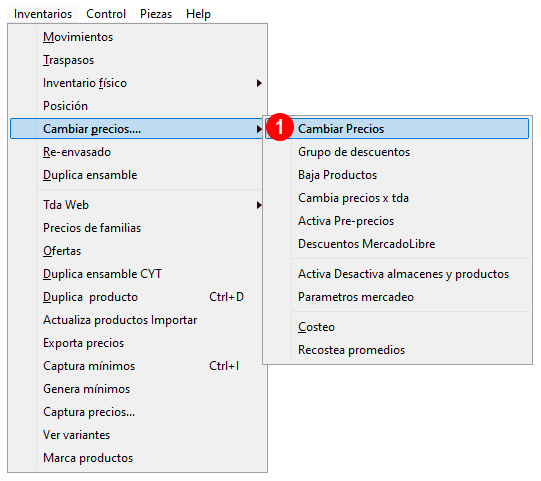Open the Piezas menu

(x=156, y=14)
